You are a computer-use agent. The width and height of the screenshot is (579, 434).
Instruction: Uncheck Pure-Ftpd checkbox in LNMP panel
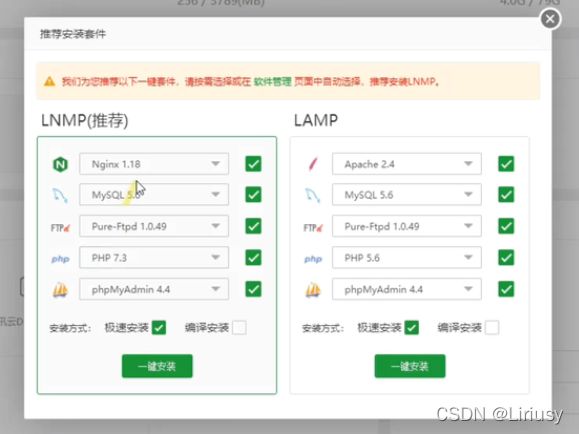pyautogui.click(x=253, y=226)
